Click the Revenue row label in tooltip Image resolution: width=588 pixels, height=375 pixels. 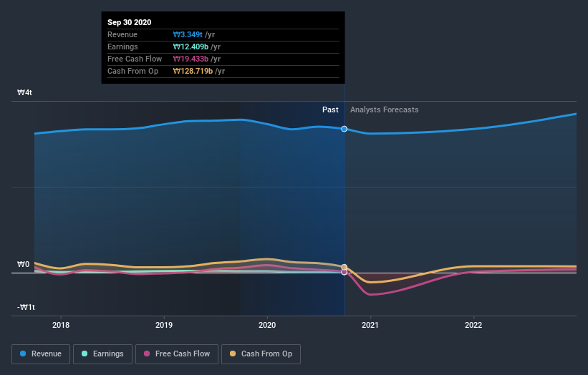pos(122,34)
